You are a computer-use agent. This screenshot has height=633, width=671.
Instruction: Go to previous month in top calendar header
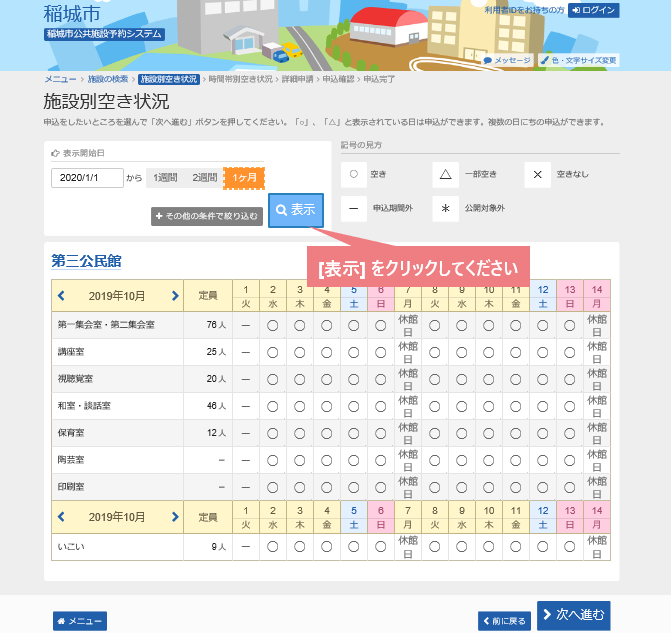point(61,296)
